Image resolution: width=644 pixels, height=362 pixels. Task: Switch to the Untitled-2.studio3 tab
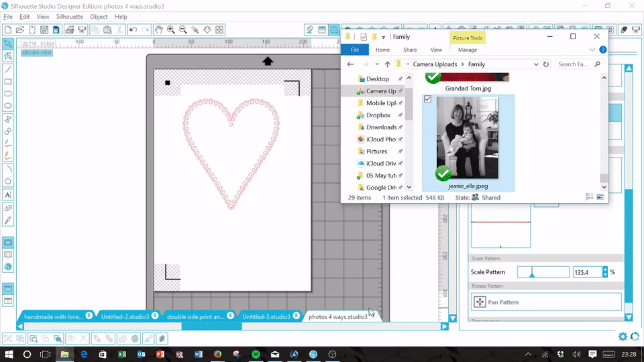tap(125, 317)
